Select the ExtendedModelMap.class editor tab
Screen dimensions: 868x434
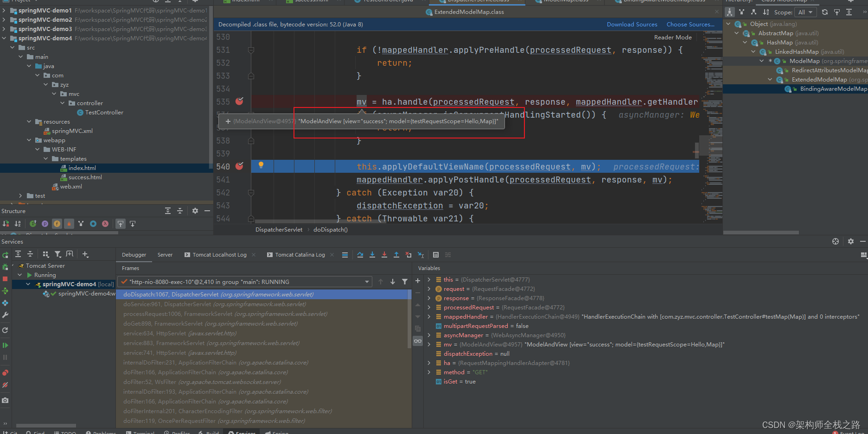tap(465, 12)
